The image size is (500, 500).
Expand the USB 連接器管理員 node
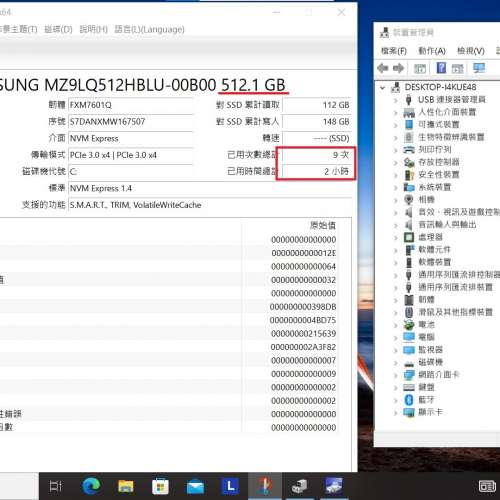(x=396, y=100)
